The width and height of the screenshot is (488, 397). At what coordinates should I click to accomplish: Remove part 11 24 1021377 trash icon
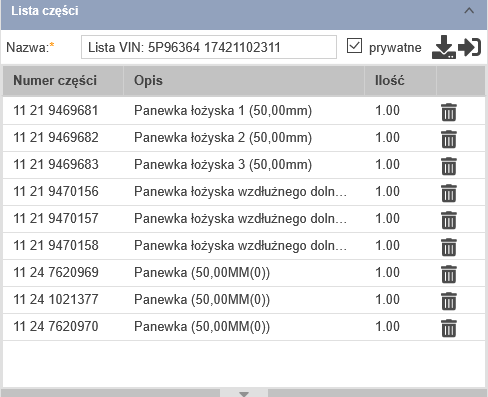pyautogui.click(x=449, y=301)
